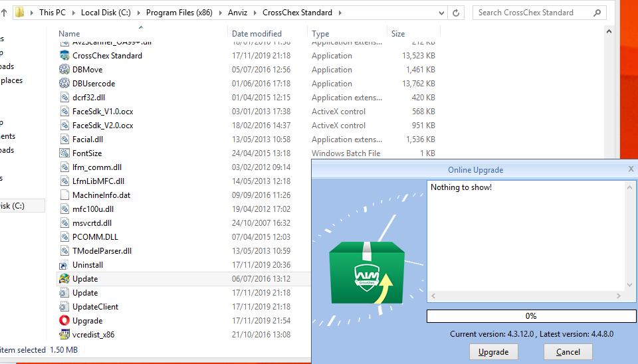638x364 pixels.
Task: Expand the chevron after Anviz breadcrumb
Action: click(255, 13)
